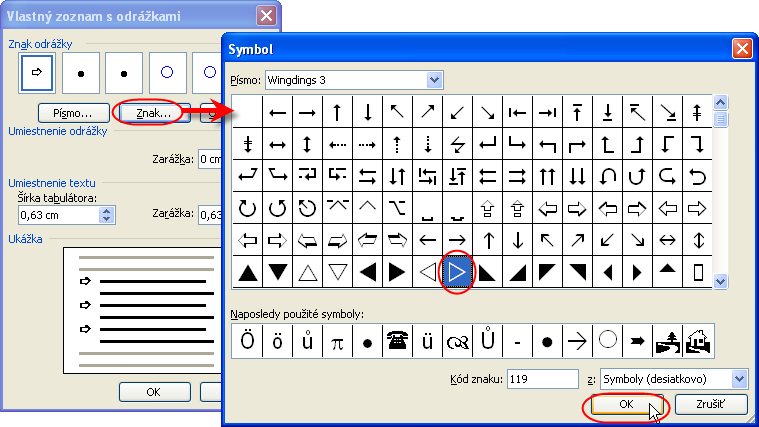Select the highlighted hollow right-pointing triangle symbol

click(458, 273)
